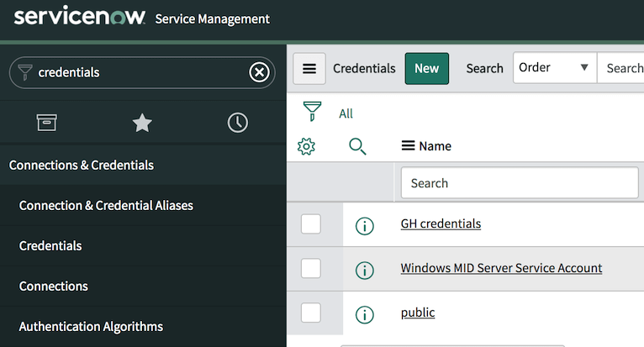Click the list filter funnel icon

pyautogui.click(x=312, y=113)
